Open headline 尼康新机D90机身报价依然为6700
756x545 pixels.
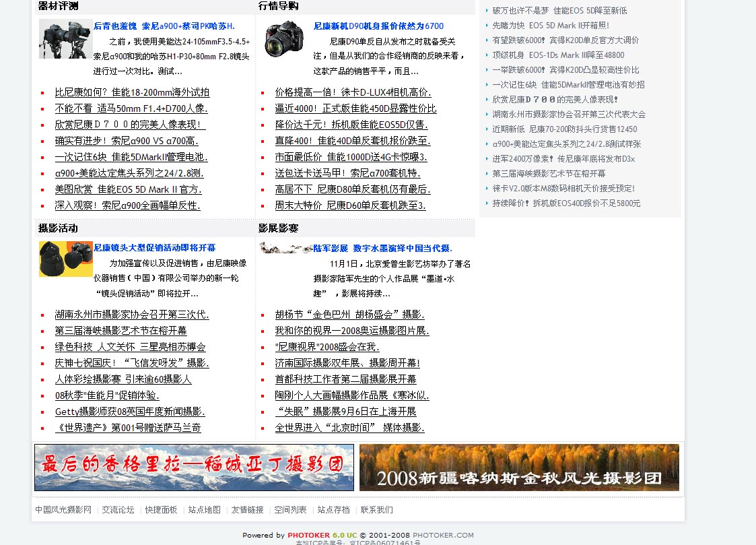pyautogui.click(x=378, y=26)
